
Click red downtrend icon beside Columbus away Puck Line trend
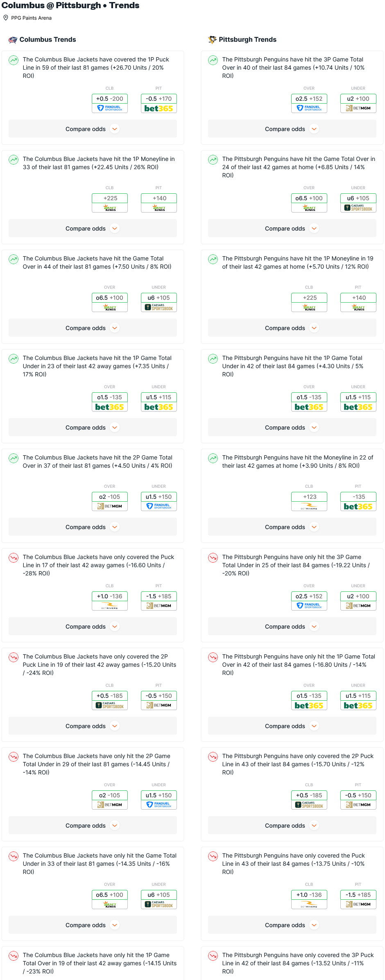14,558
